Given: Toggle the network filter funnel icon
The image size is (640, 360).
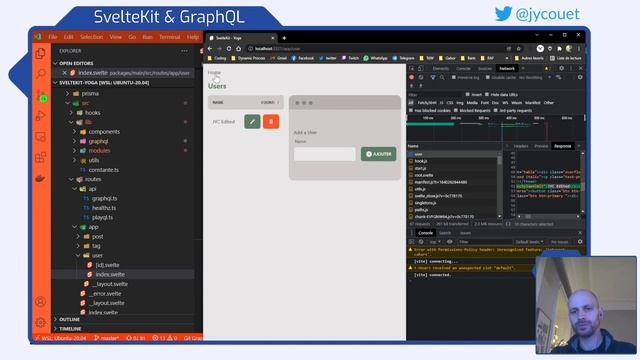Looking at the screenshot, I should pyautogui.click(x=433, y=77).
